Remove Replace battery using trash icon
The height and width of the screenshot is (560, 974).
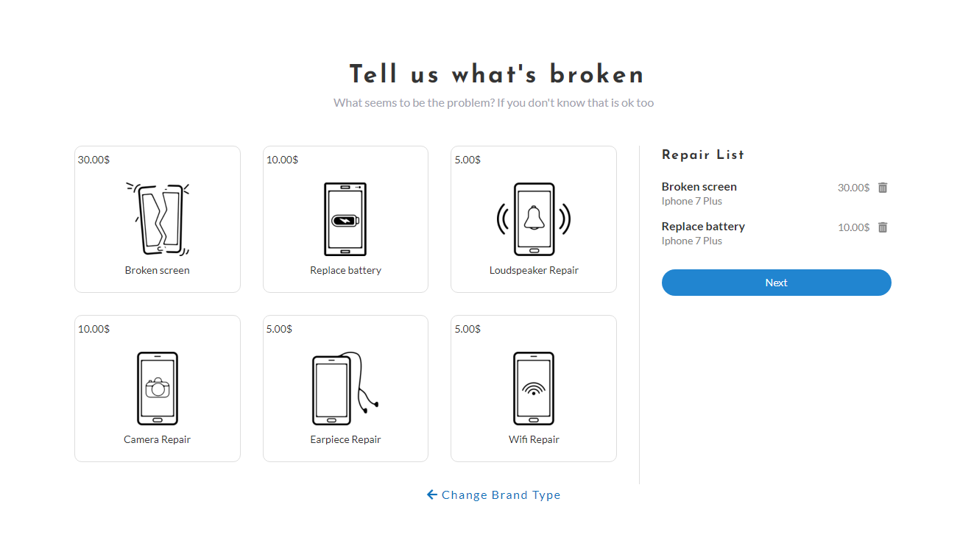[883, 227]
